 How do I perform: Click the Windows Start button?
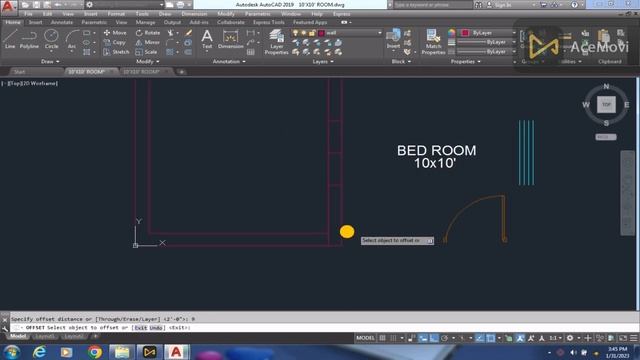pos(11,352)
